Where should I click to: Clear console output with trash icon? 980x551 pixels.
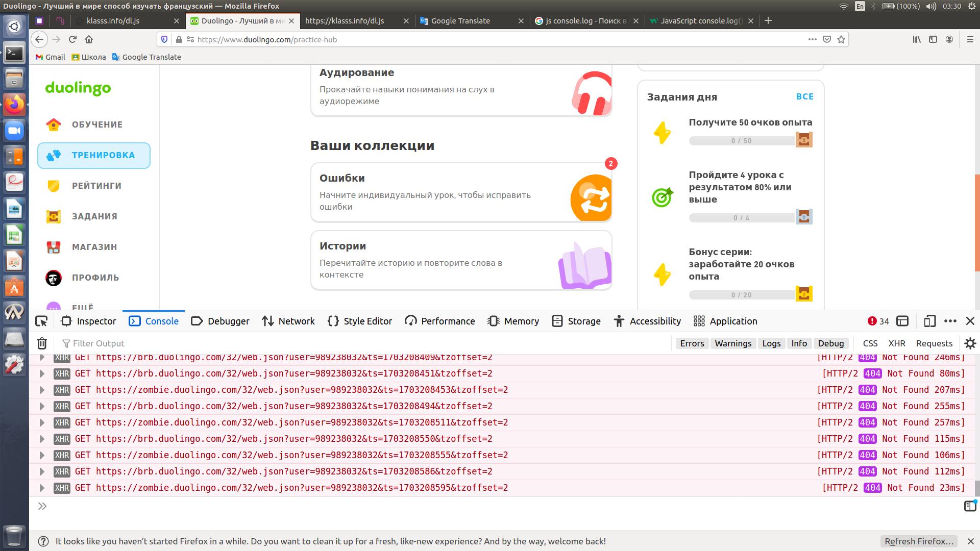(x=42, y=343)
